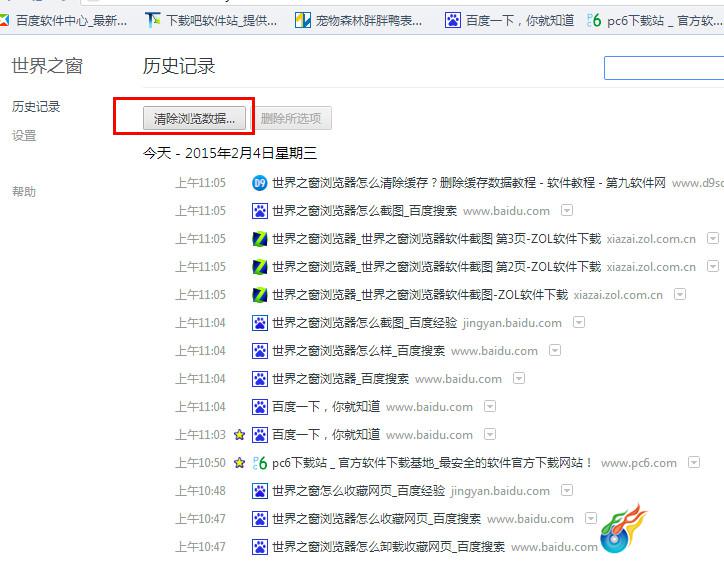
Task: Click ZOL favicon of 第3页 entry
Action: click(259, 239)
